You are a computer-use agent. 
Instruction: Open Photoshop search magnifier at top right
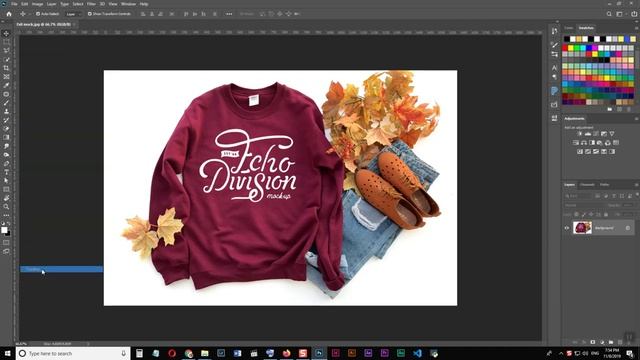click(x=609, y=14)
